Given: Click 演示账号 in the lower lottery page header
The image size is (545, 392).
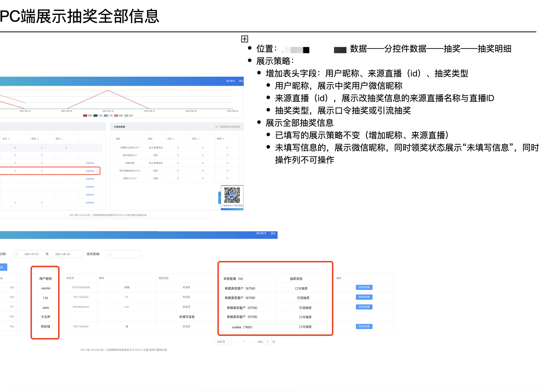Looking at the screenshot, I should [261, 233].
